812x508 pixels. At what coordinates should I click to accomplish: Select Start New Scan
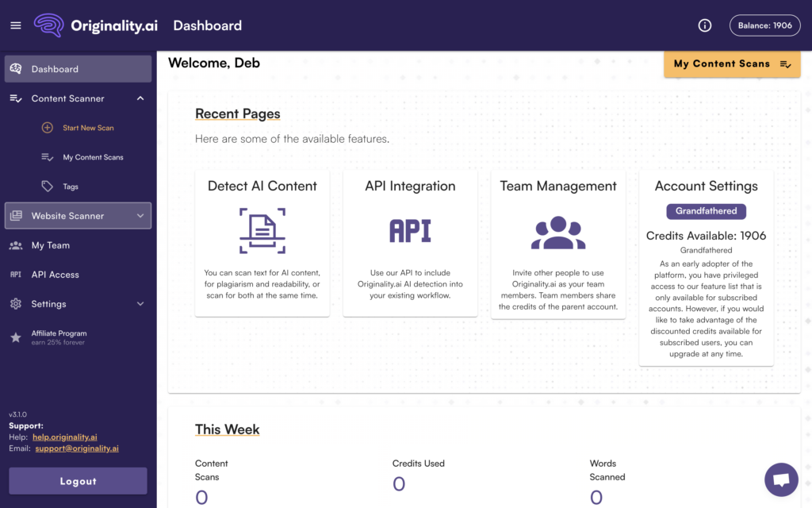(88, 128)
